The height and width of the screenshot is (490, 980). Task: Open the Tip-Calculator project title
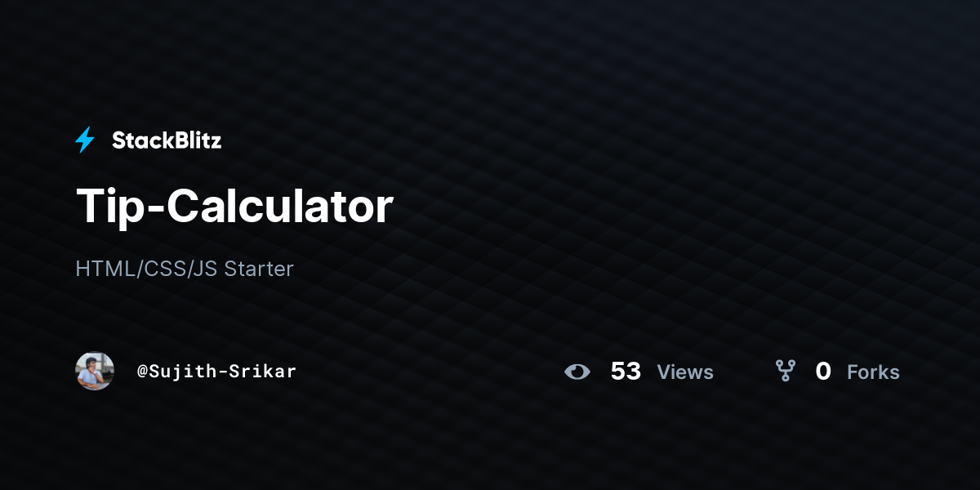[x=234, y=207]
